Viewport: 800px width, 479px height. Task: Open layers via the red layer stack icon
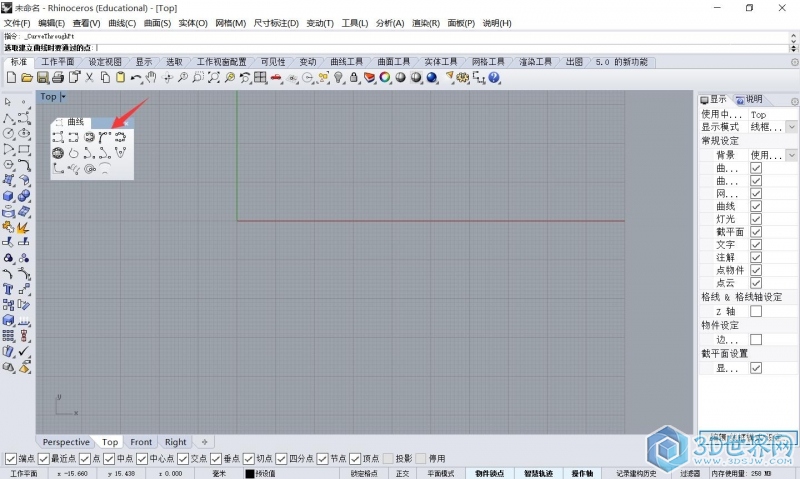[x=369, y=78]
